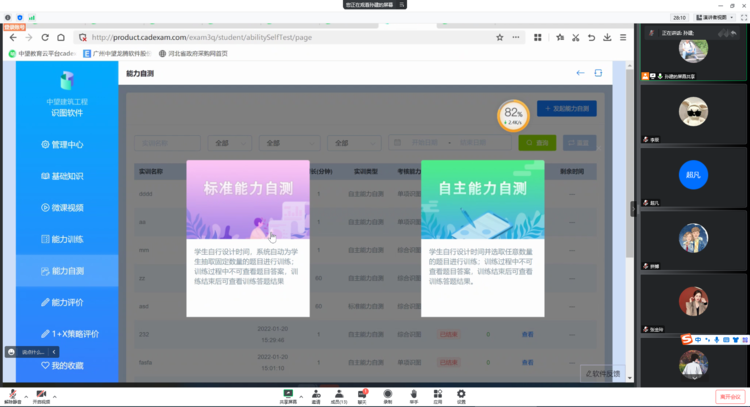Bookmark page with the star icon

[499, 38]
